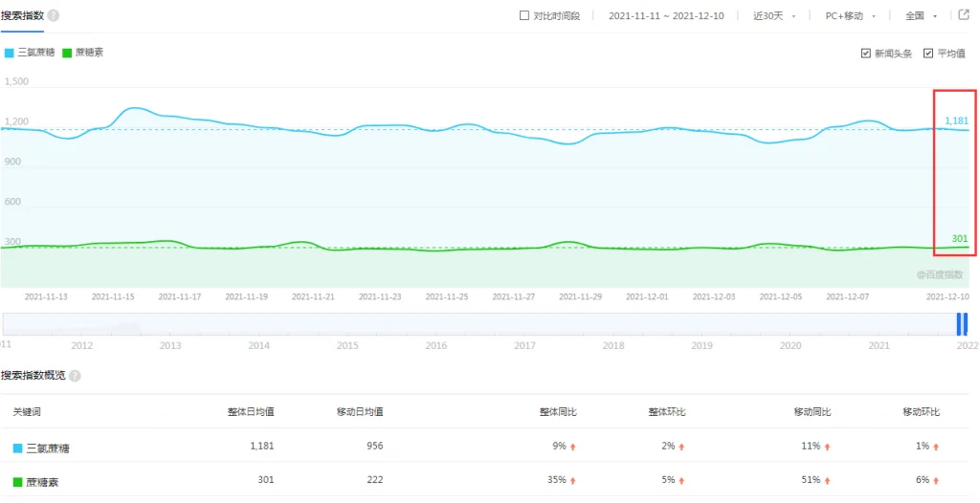This screenshot has width=980, height=503.
Task: Click the 整体日均值 column header
Action: tap(251, 411)
